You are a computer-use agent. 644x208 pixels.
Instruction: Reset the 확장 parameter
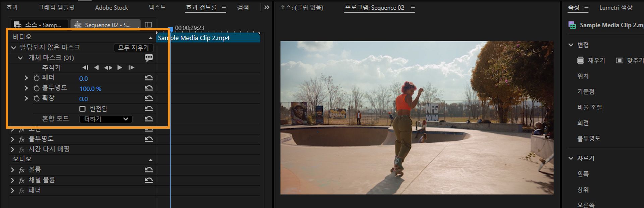tap(149, 98)
